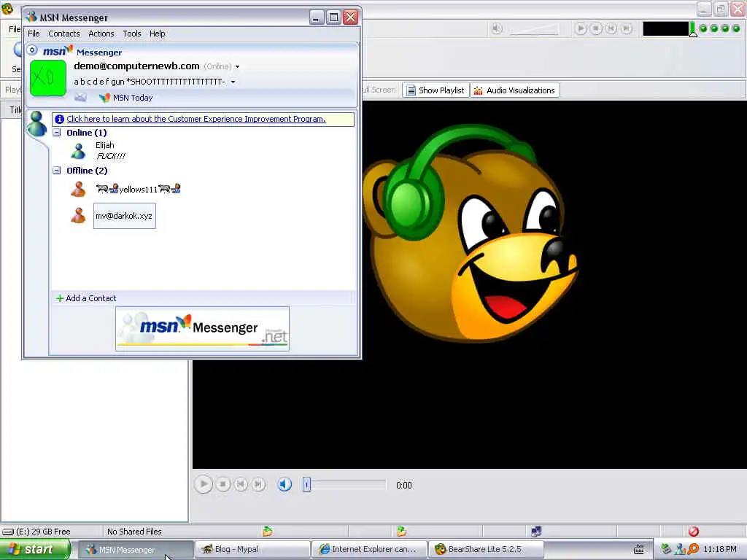Click the second green arrow status bar icon

[402, 531]
